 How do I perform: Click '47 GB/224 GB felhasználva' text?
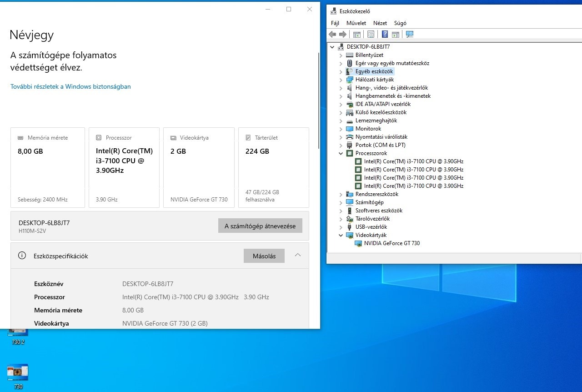pos(262,196)
